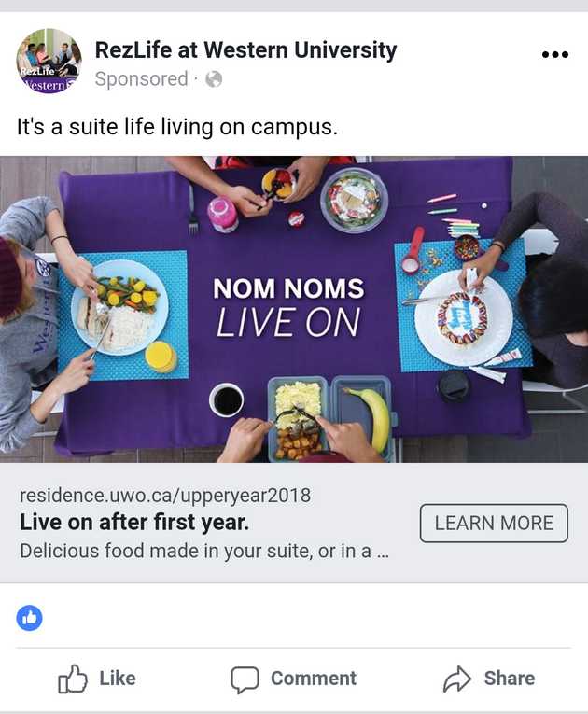This screenshot has height=714, width=588.
Task: Click the thumbs-up Like icon
Action: click(x=73, y=679)
